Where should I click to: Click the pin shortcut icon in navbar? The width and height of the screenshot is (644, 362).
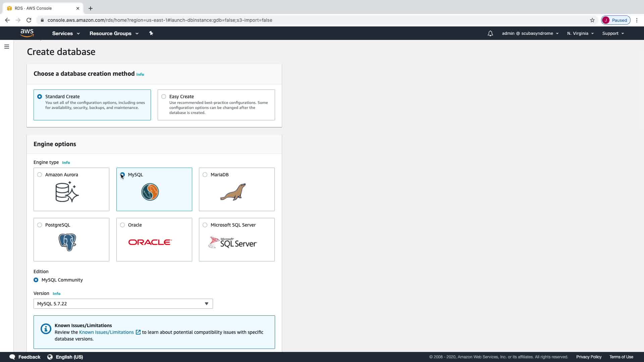151,33
